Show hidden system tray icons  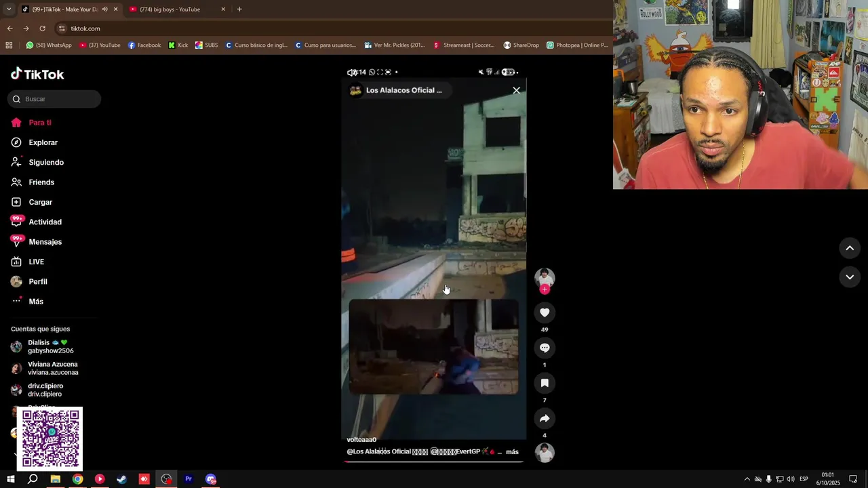[747, 479]
